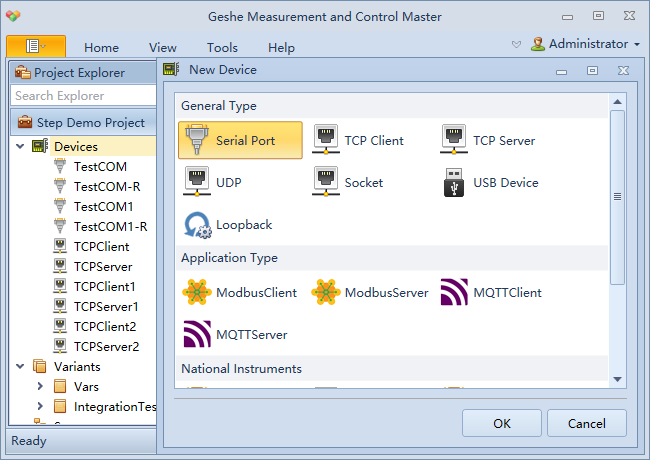Image resolution: width=650 pixels, height=460 pixels.
Task: Click the device list vertical scrollbar thumb
Action: click(x=617, y=197)
